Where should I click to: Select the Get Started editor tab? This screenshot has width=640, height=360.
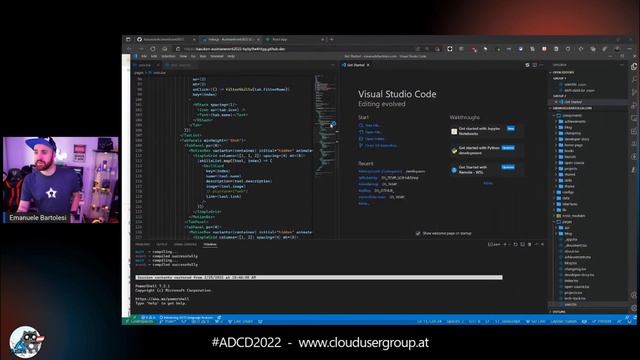pos(356,65)
